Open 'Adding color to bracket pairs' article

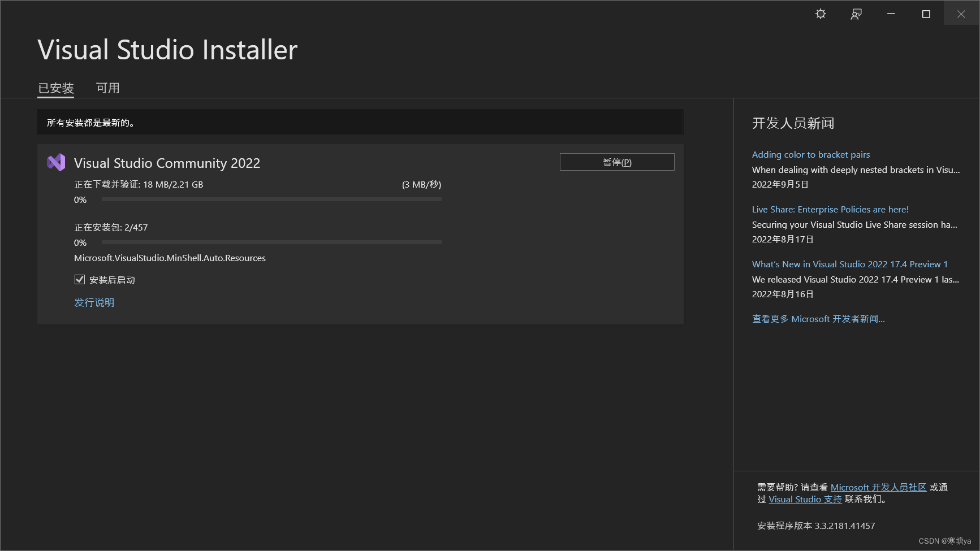coord(811,154)
